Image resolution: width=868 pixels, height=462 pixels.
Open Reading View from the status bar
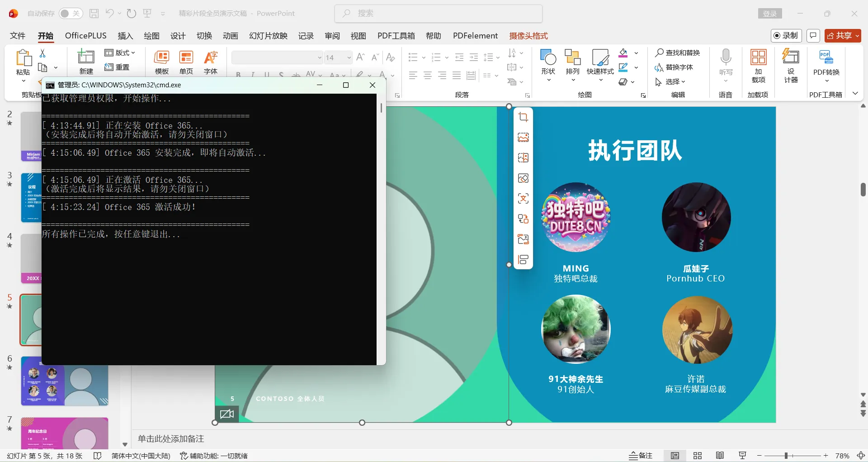[x=721, y=455]
